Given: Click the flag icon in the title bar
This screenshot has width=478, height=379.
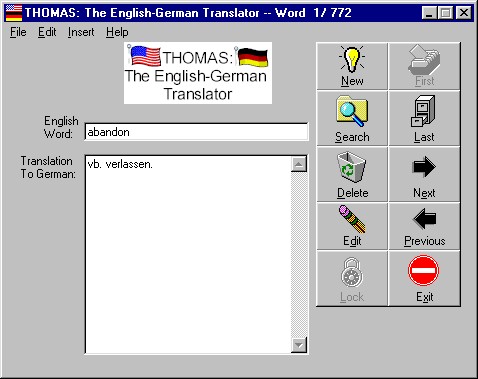Looking at the screenshot, I should [x=14, y=13].
